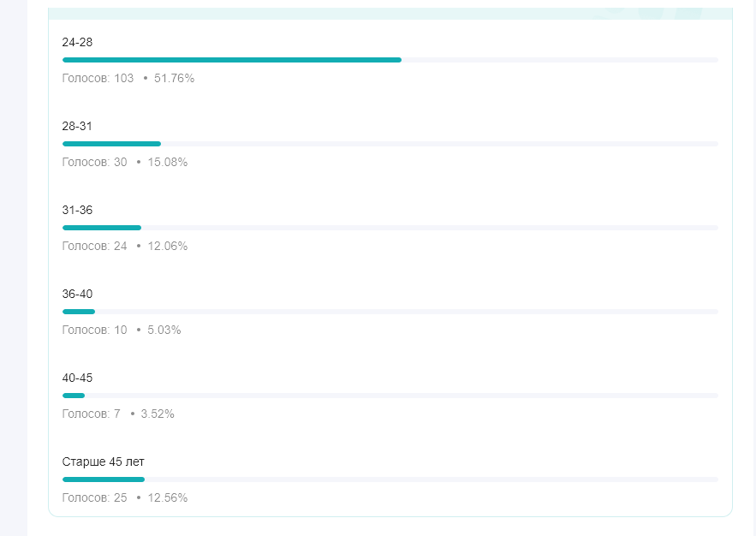Screen dimensions: 756x536
Task: Click the 24 votes 12.06% text
Action: pos(125,246)
